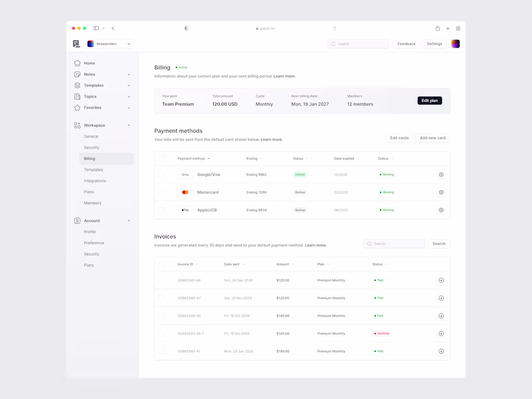Collapse the Workspace sidebar section
532x399 pixels.
(129, 125)
